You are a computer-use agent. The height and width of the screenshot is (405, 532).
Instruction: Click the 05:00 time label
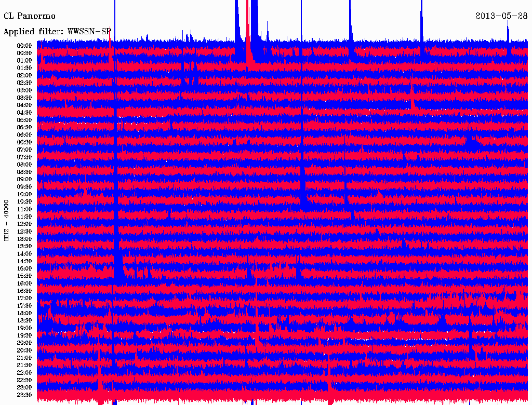pos(24,120)
